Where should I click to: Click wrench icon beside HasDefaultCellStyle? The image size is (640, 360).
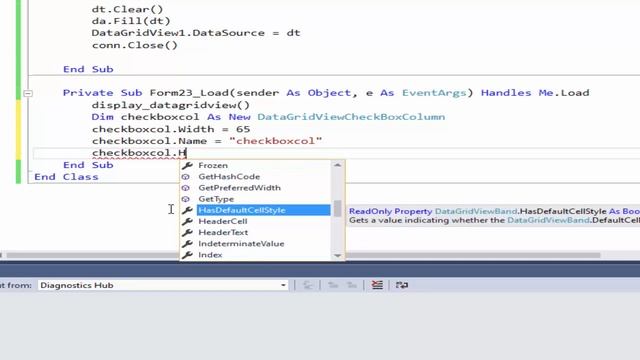click(187, 210)
